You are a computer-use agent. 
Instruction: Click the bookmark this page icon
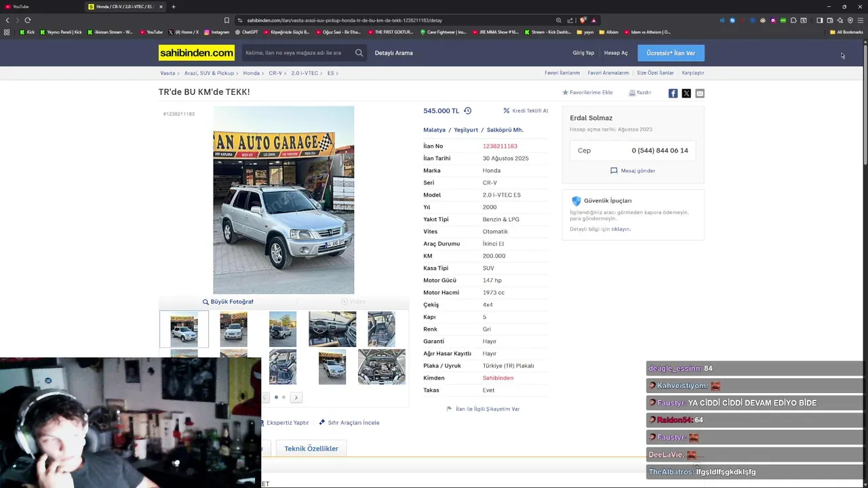226,20
